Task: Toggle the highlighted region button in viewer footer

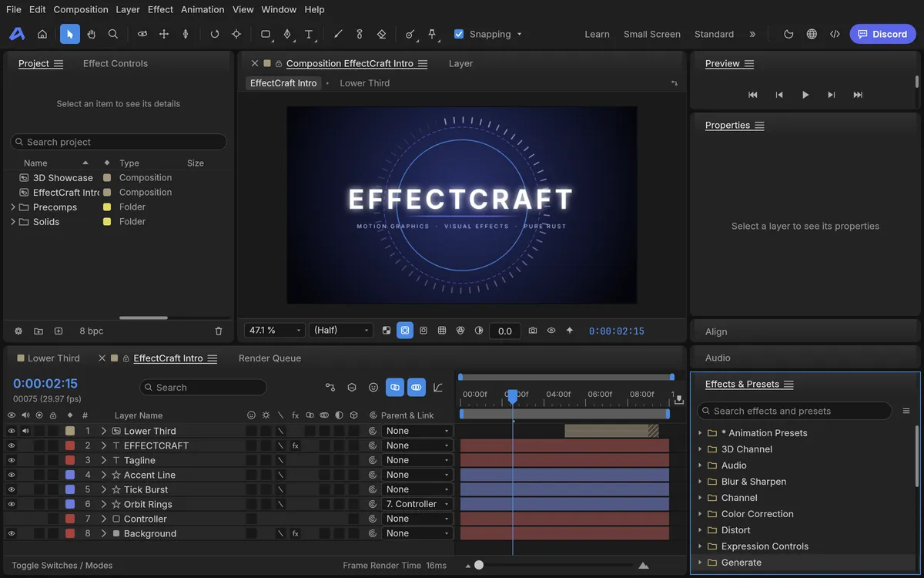Action: [x=405, y=331]
